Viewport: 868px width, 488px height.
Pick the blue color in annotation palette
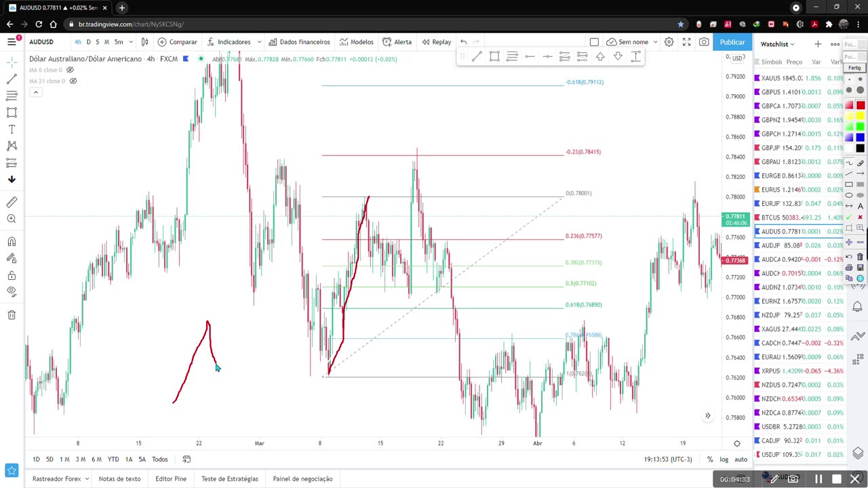860,138
